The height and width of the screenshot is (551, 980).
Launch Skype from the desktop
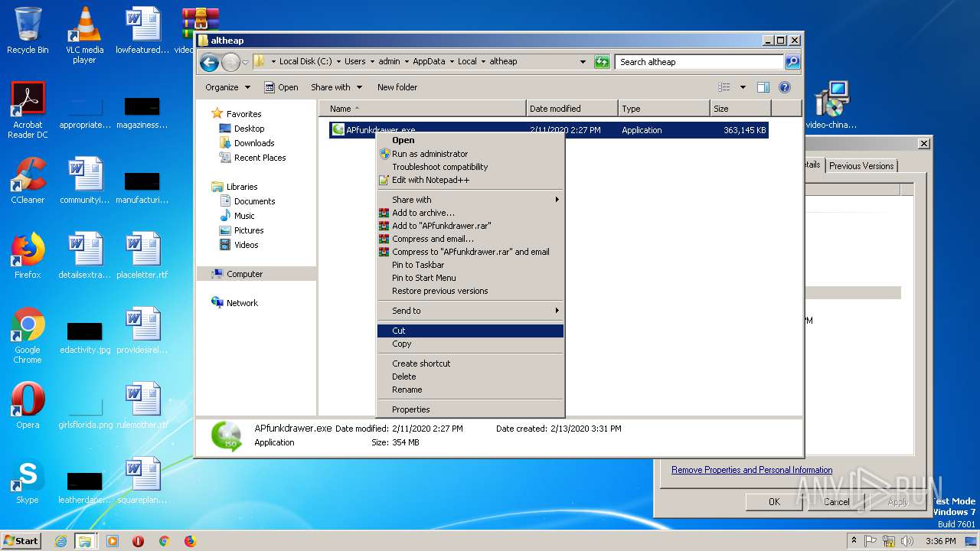click(28, 481)
